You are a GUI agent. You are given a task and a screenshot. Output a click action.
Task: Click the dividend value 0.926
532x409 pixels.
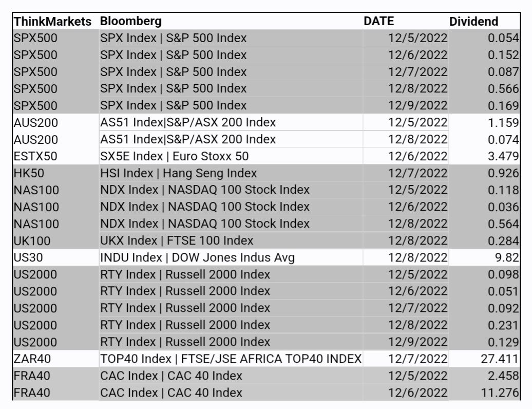(503, 174)
